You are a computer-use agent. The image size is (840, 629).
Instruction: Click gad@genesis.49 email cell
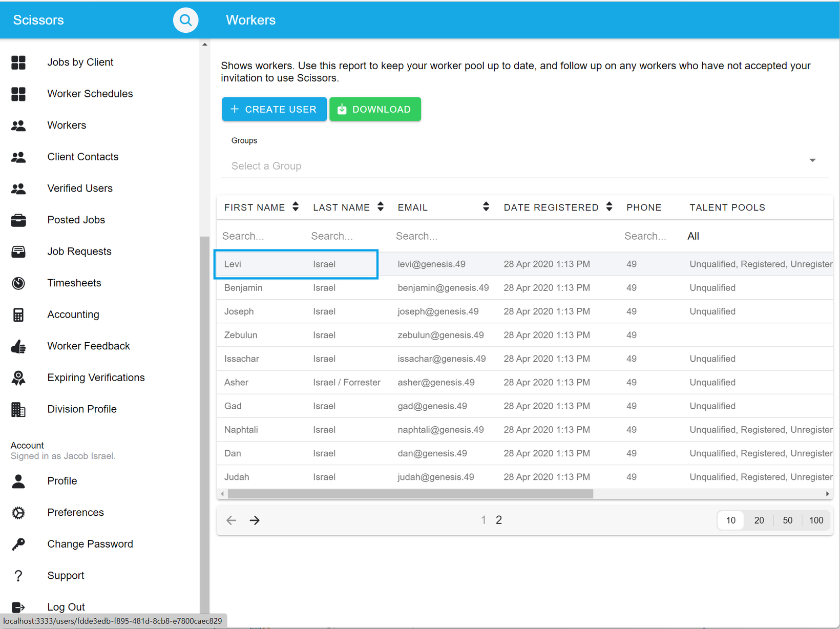432,406
